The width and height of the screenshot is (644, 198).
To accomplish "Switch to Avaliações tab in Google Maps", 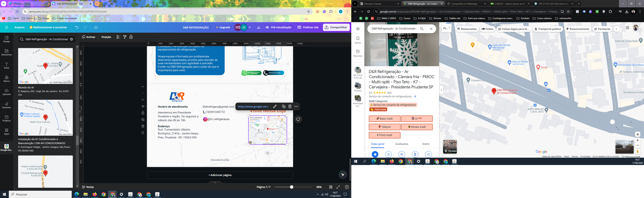I will click(x=402, y=144).
